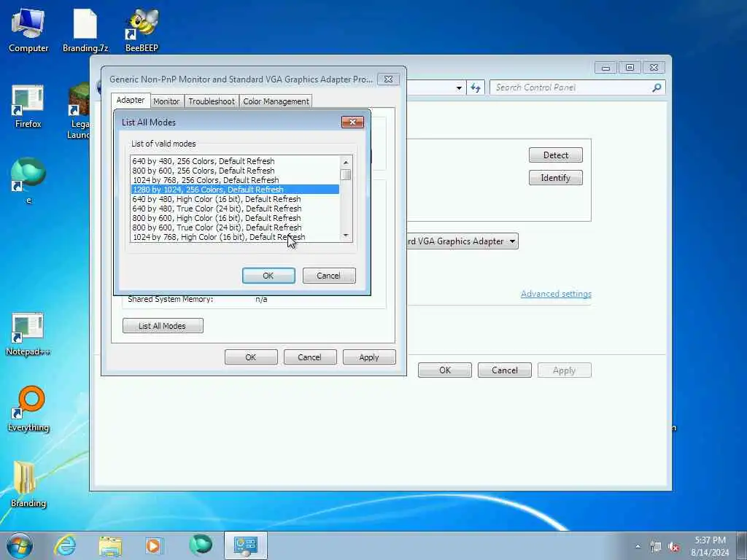The height and width of the screenshot is (560, 747).
Task: Select 800 by 600, True Color (24 bit)
Action: 235,227
